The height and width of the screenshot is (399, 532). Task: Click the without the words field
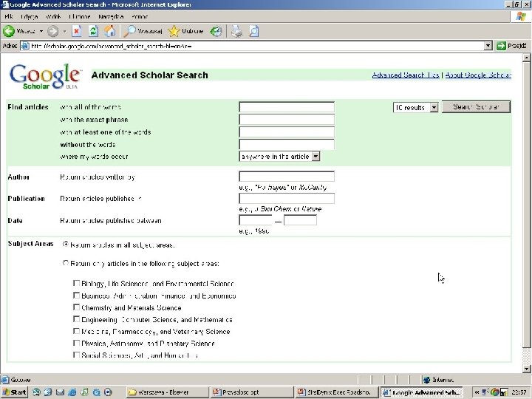pos(287,144)
